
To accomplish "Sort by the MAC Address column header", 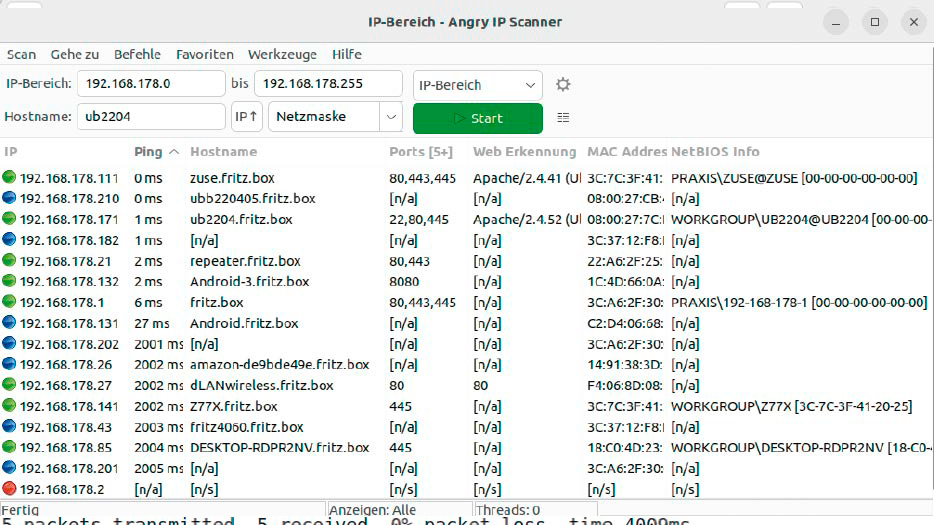I will [x=627, y=152].
